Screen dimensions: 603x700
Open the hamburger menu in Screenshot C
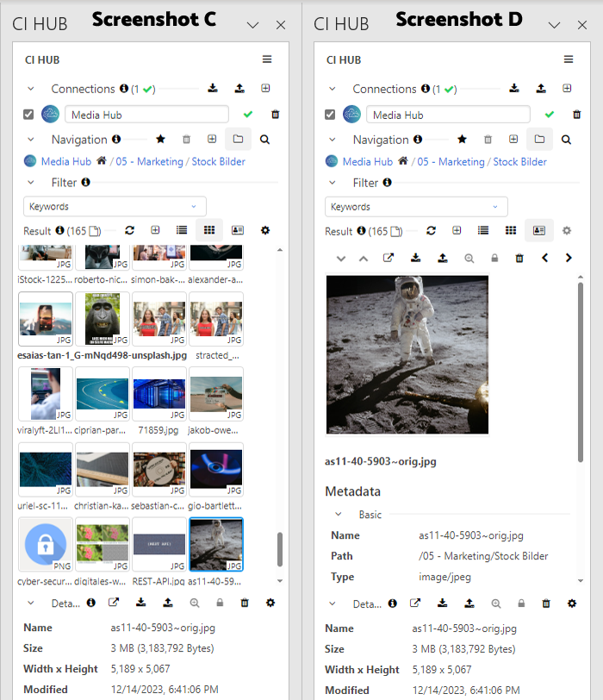tap(267, 59)
